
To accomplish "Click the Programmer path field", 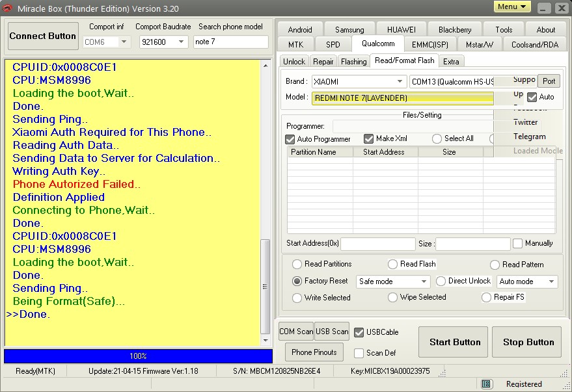I will [413, 126].
